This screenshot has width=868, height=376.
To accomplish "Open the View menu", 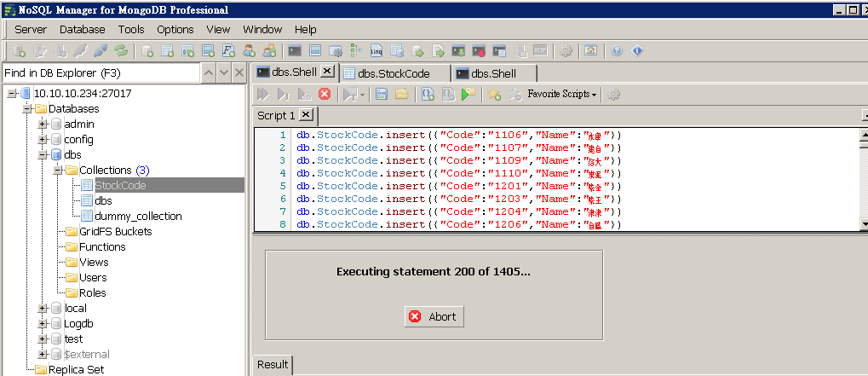I will [x=218, y=29].
